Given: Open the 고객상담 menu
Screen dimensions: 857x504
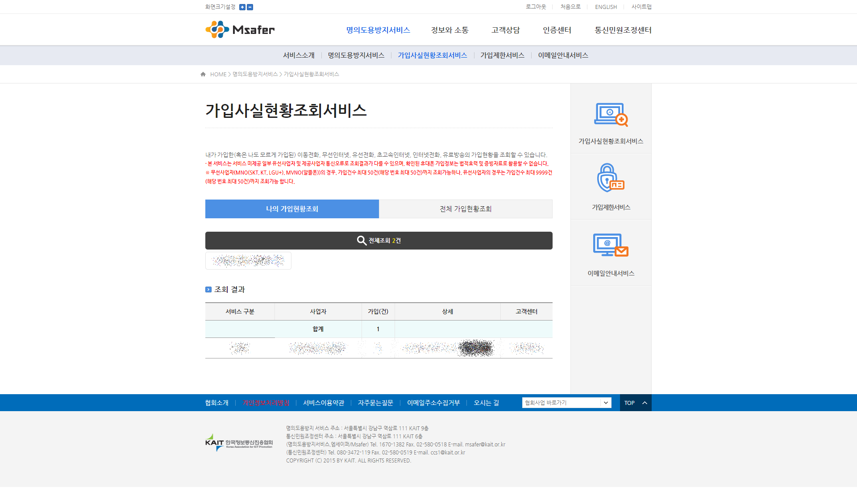Looking at the screenshot, I should (x=505, y=30).
